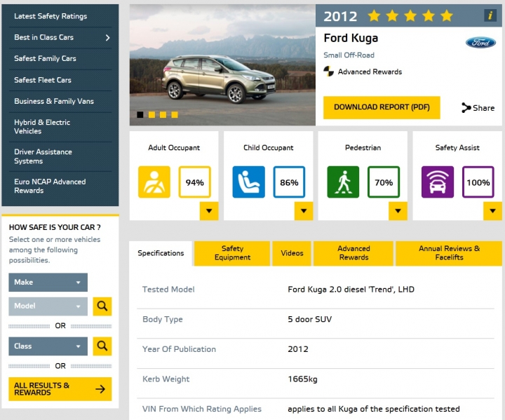505x420 pixels.
Task: Select the third carousel dot
Action: pyautogui.click(x=163, y=115)
